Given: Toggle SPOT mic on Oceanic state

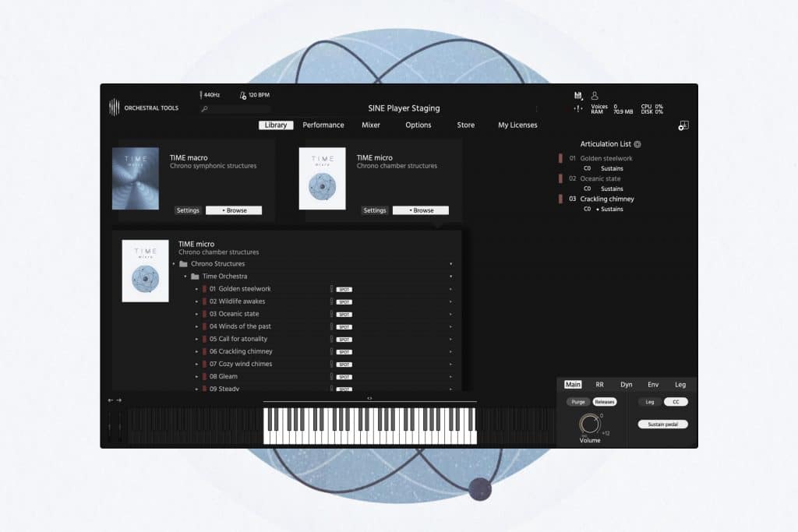Looking at the screenshot, I should (344, 315).
